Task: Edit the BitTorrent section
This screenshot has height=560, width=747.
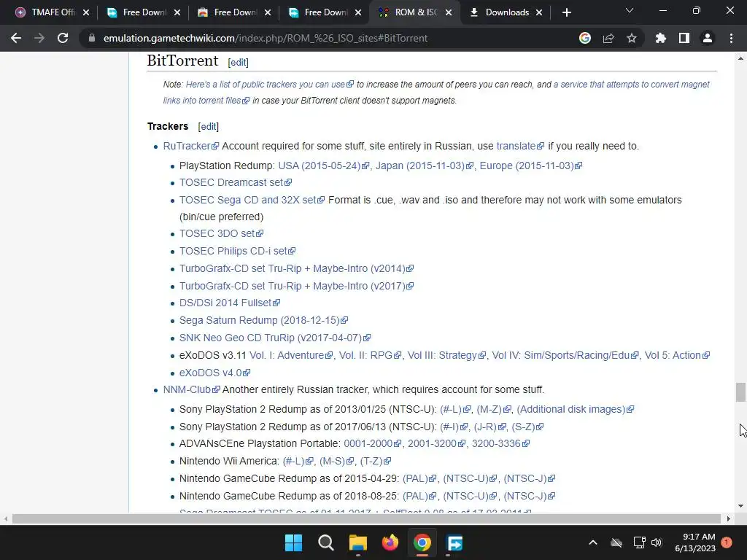Action: (239, 63)
